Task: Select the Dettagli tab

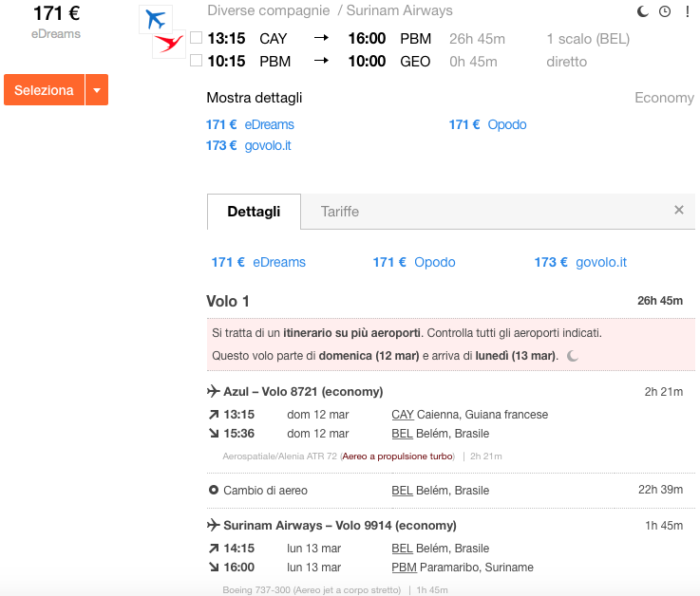Action: click(254, 212)
